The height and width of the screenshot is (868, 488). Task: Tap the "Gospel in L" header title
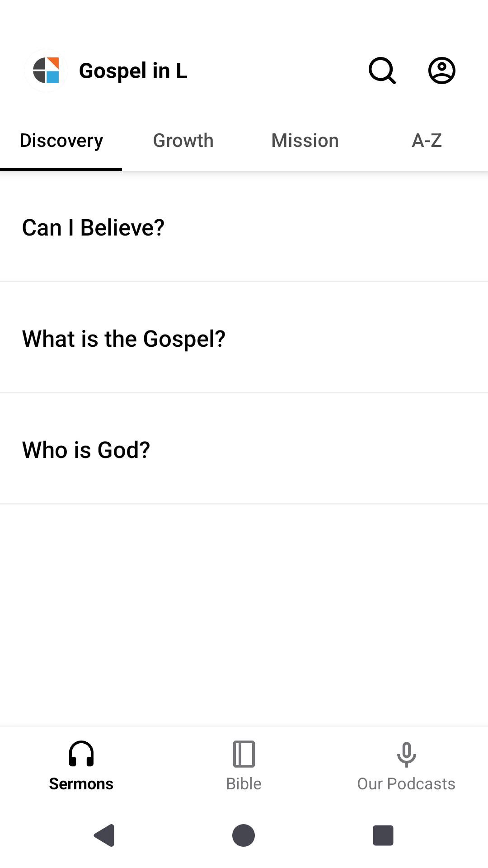pos(133,71)
